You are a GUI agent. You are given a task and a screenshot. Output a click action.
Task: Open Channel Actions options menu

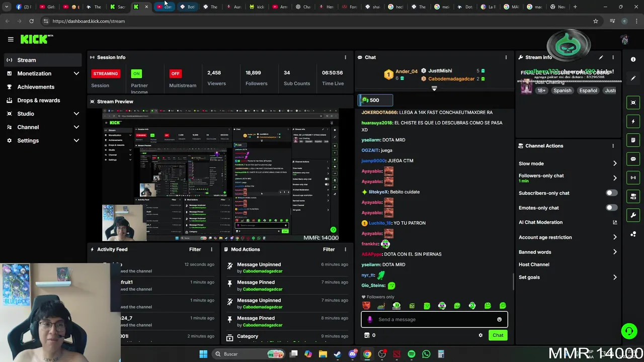pos(613,146)
